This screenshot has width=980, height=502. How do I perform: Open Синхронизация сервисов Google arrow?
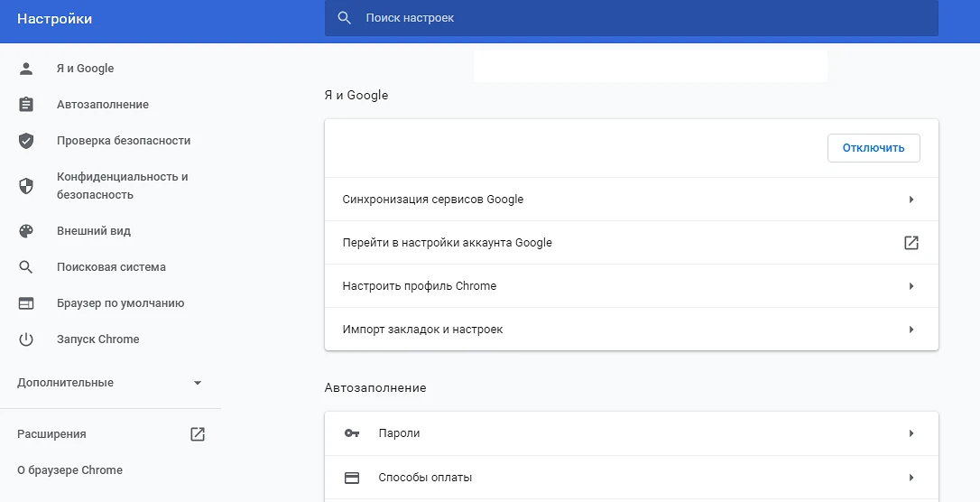911,200
